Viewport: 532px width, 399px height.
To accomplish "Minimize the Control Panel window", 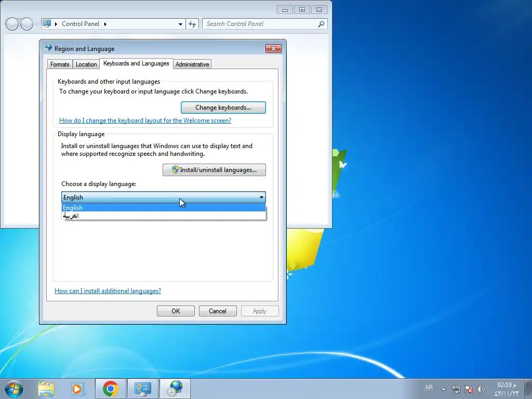I will pyautogui.click(x=285, y=10).
